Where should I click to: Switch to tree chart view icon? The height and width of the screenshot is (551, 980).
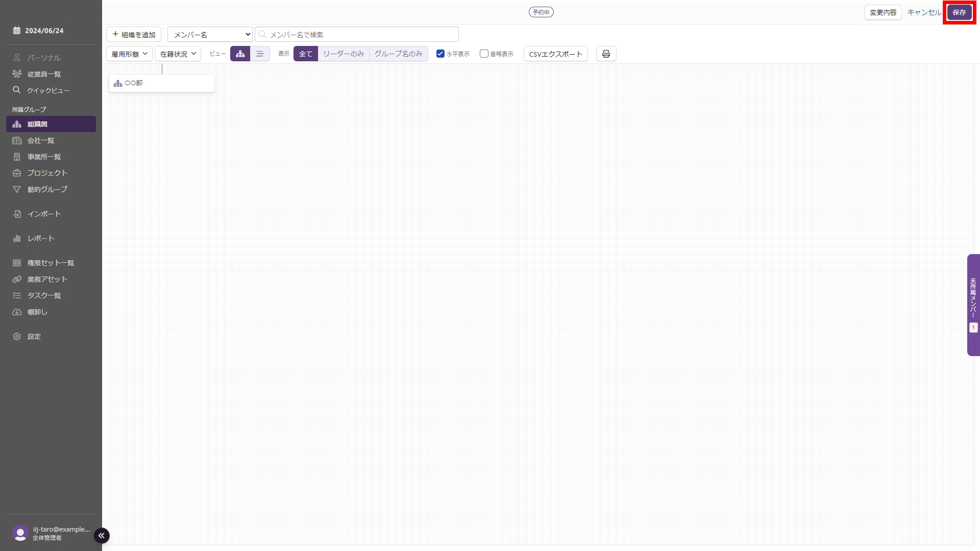[240, 54]
